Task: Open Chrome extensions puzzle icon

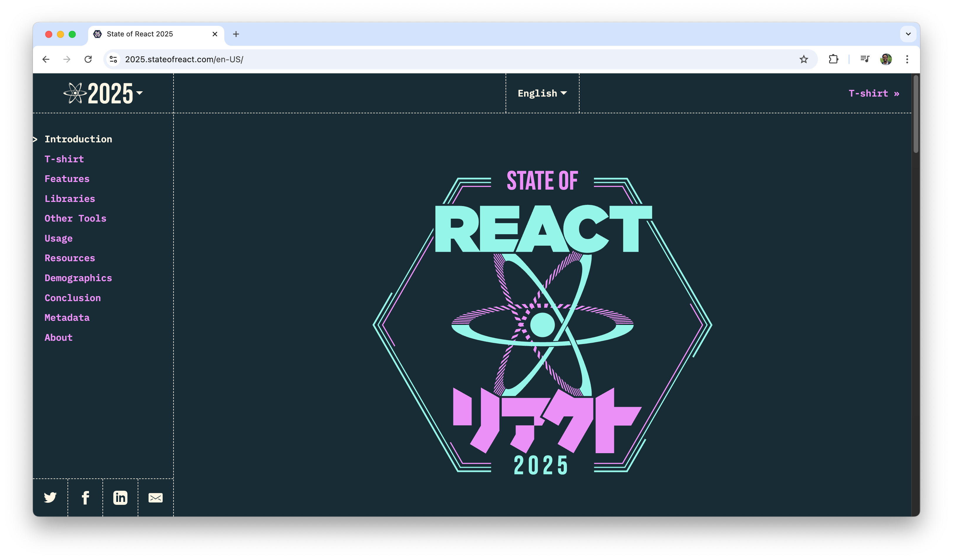Action: click(834, 59)
